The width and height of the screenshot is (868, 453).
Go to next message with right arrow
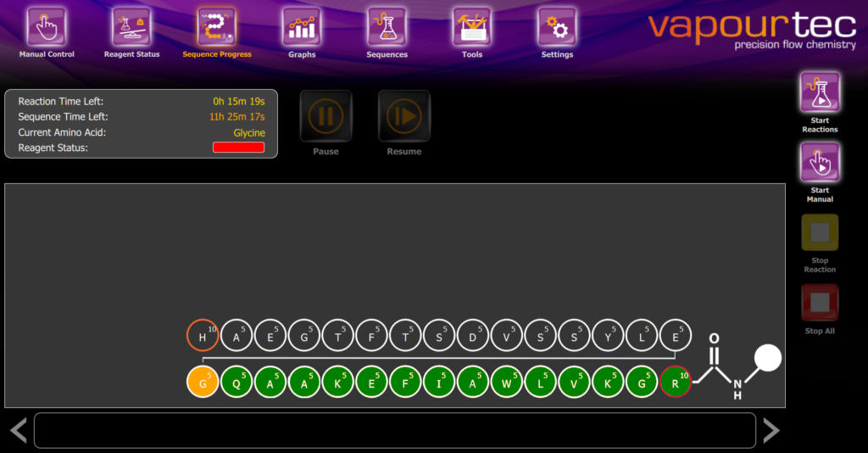(771, 430)
